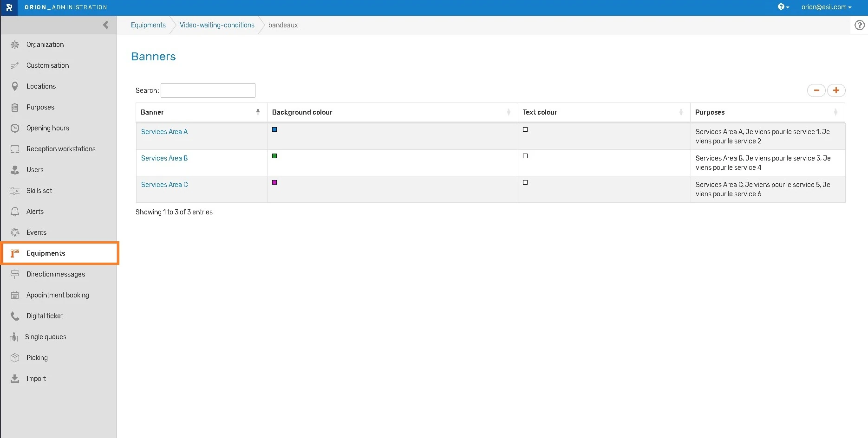The height and width of the screenshot is (438, 868).
Task: Sort by Text colour column header
Action: coord(604,112)
